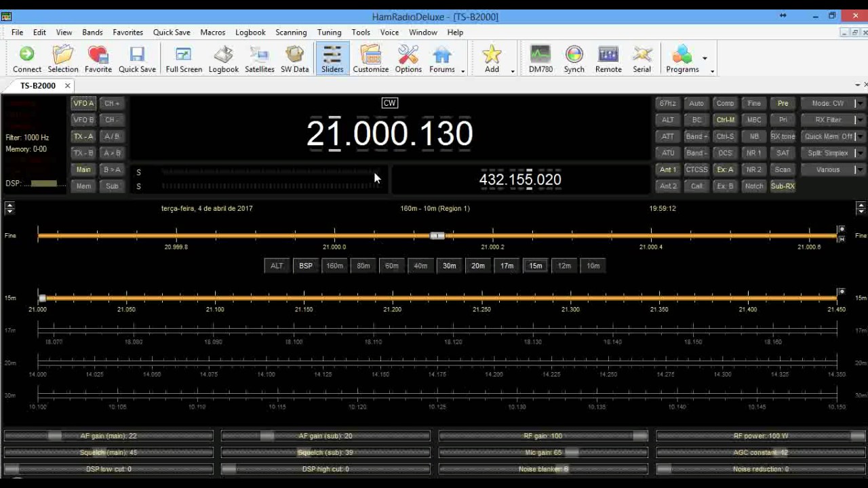Image resolution: width=868 pixels, height=488 pixels.
Task: Switch to Full Screen view icon
Action: pos(184,59)
